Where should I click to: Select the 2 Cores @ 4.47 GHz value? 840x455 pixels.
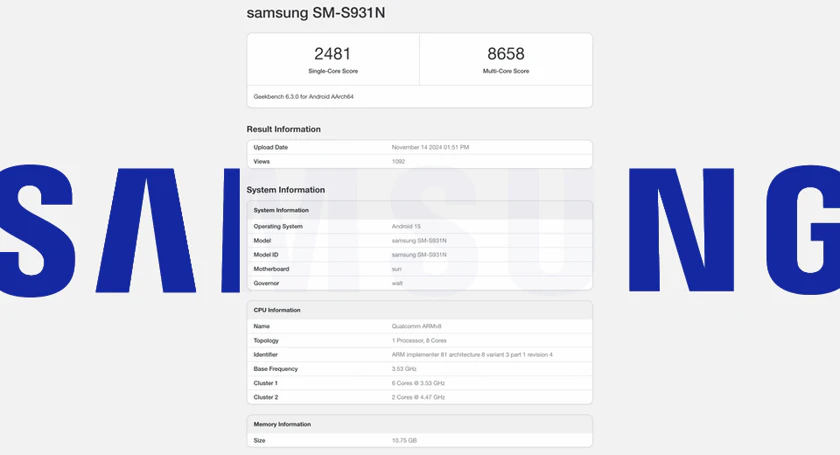(418, 397)
